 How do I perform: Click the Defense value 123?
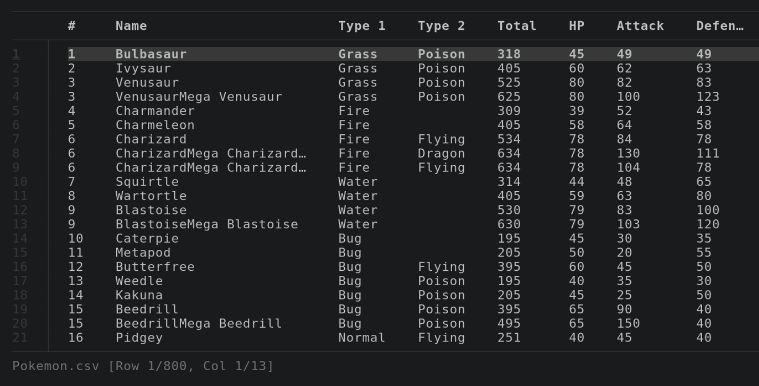pyautogui.click(x=708, y=96)
